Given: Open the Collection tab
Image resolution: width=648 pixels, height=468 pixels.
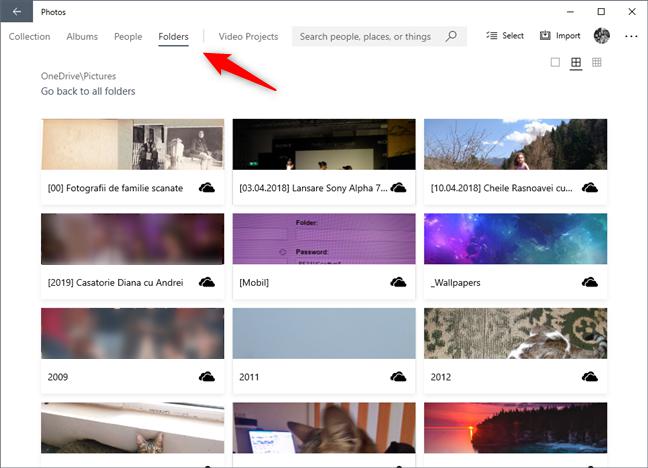Looking at the screenshot, I should tap(29, 36).
